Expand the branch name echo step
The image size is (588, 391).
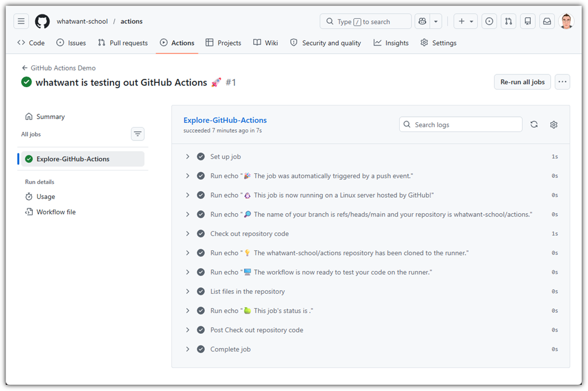point(188,214)
